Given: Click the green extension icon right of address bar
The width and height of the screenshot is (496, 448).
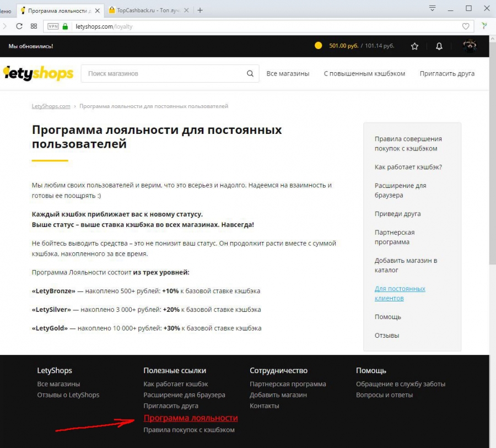Looking at the screenshot, I should pos(484,26).
